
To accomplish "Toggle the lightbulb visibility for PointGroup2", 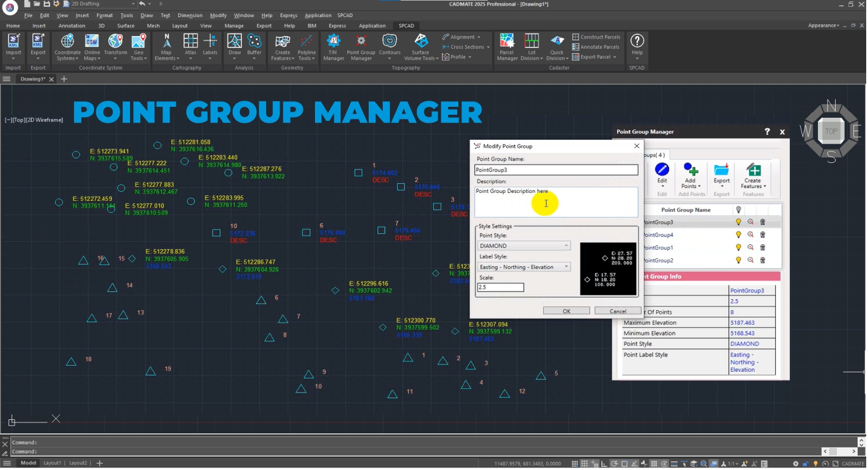I will tap(738, 261).
